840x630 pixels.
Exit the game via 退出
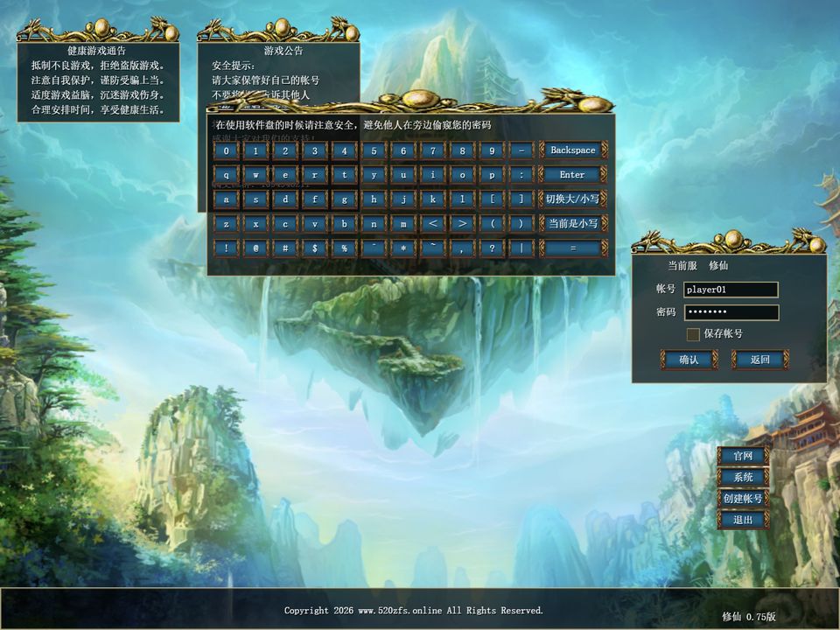(x=743, y=520)
